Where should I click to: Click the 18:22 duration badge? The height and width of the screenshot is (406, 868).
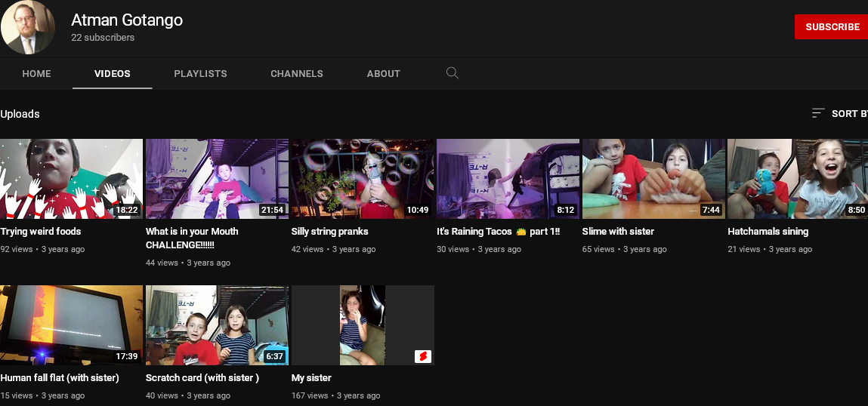tap(126, 211)
